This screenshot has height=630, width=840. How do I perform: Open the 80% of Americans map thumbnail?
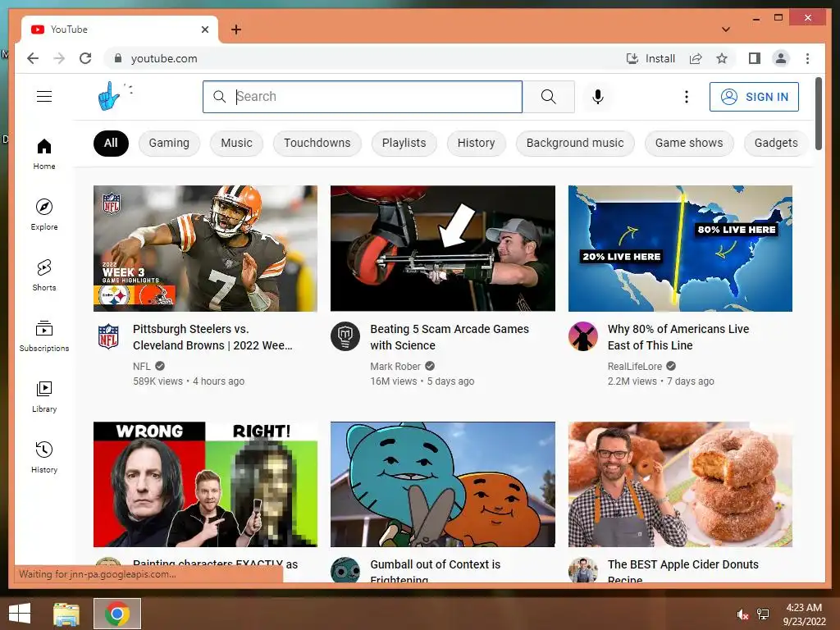click(x=680, y=248)
